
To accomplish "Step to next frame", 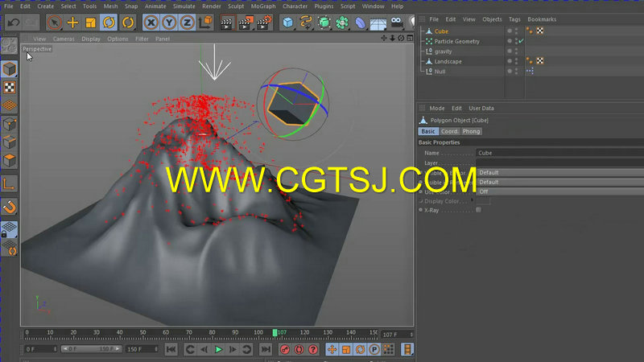I will pos(233,349).
